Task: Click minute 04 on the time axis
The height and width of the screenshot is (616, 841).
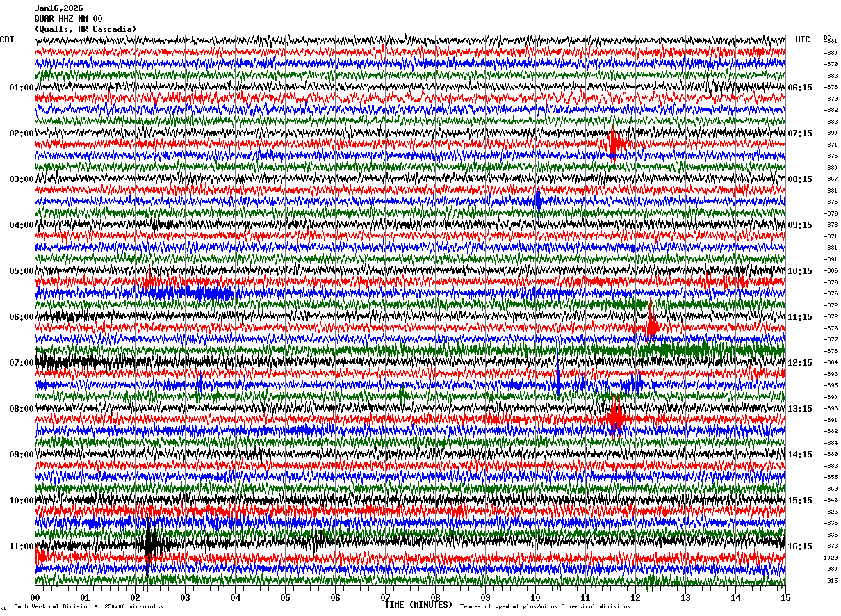Action: 235,597
